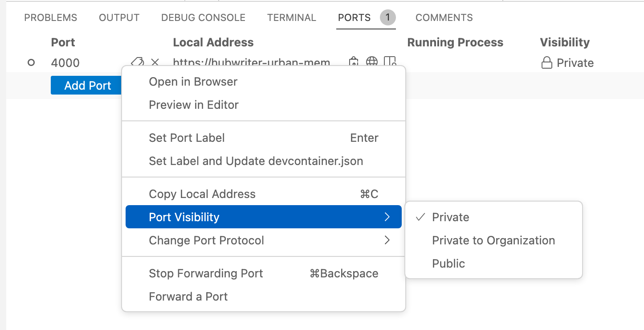
Task: Open port 4000 in browser via globe icon
Action: click(x=372, y=62)
